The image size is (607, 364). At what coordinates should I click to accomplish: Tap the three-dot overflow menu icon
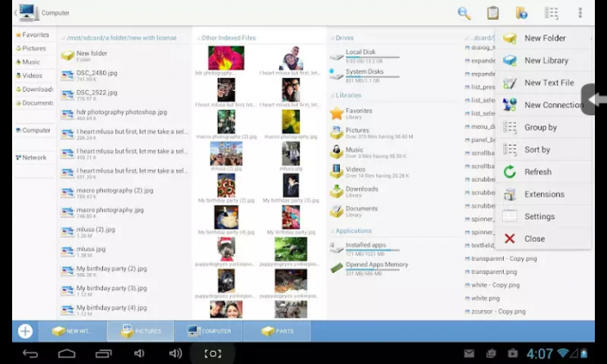point(580,13)
